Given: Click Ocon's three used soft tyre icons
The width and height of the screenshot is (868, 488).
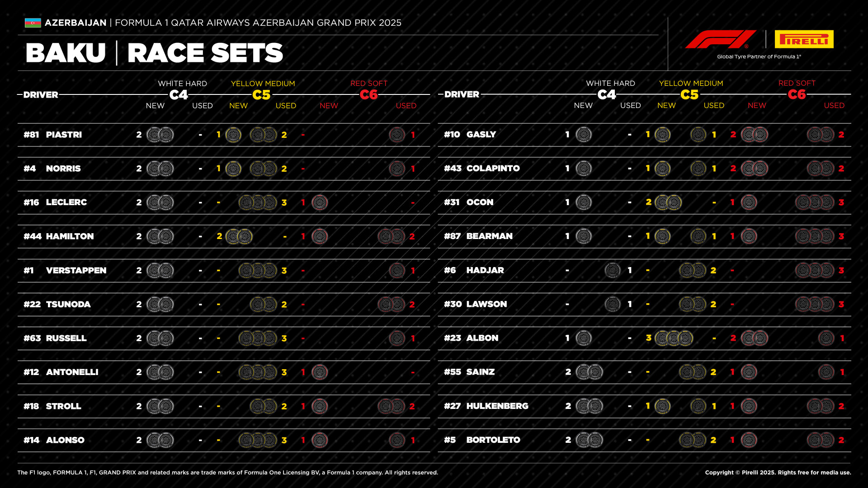Looking at the screenshot, I should click(x=815, y=202).
